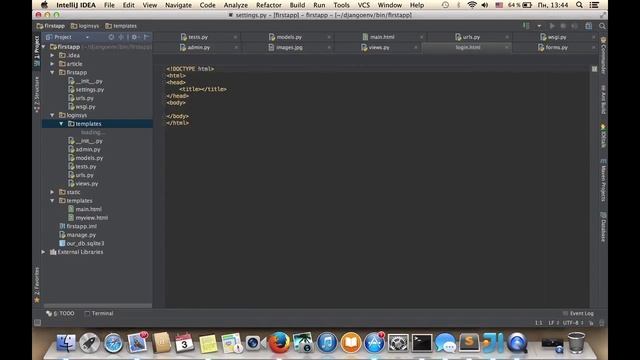The image size is (640, 360).
Task: Open views.py in the project tree
Action: click(84, 184)
